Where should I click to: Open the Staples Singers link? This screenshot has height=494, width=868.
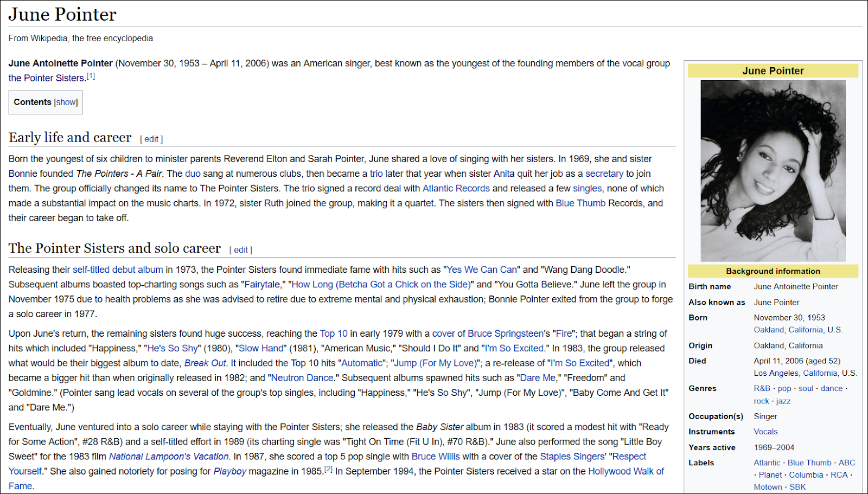(x=572, y=457)
